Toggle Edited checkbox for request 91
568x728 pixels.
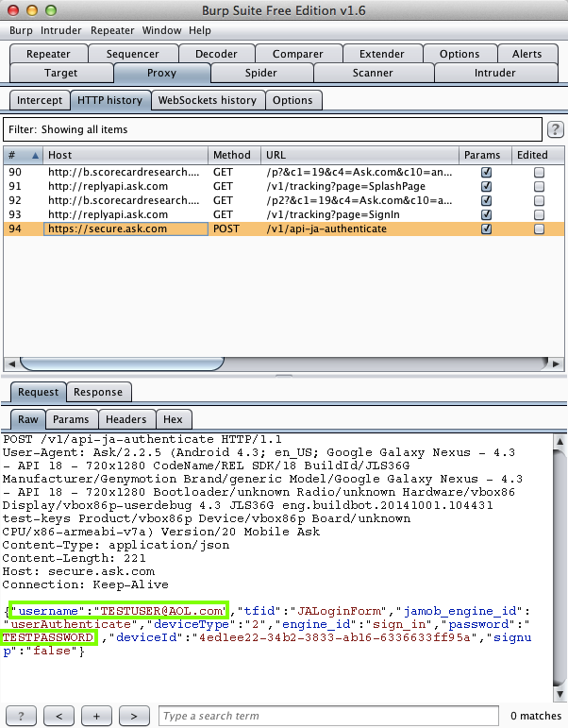coord(539,186)
